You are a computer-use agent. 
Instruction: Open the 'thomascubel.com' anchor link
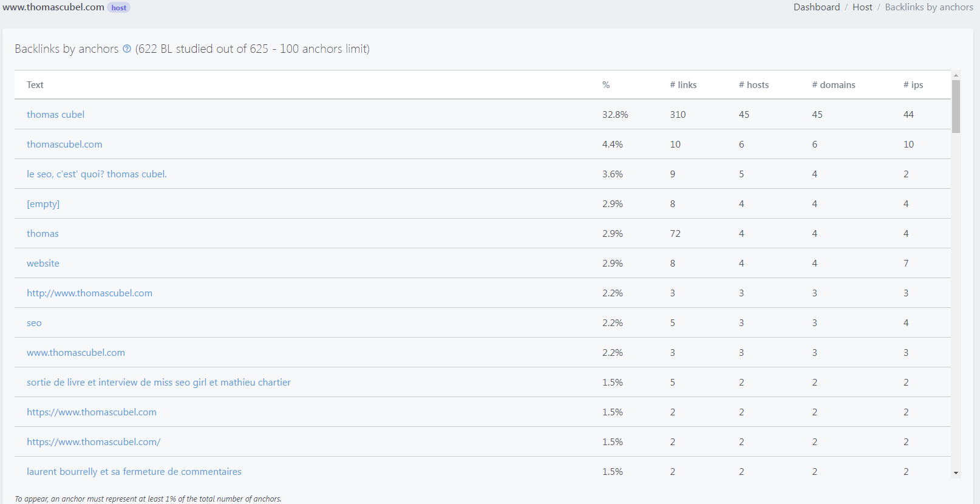pyautogui.click(x=64, y=145)
